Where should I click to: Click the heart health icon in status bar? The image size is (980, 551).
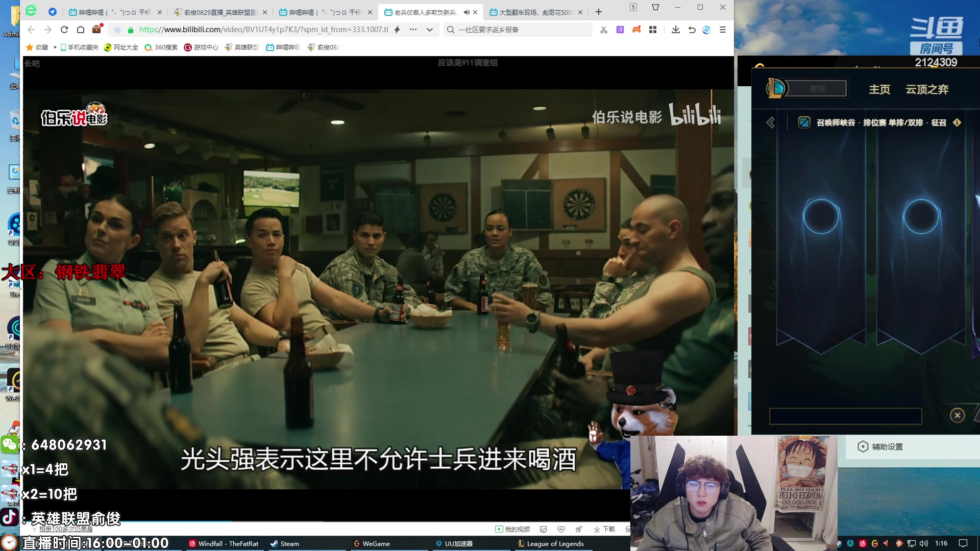pos(561,529)
